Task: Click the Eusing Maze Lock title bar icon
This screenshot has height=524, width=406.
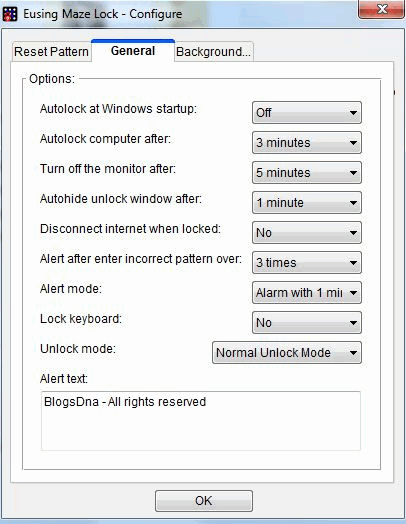Action: pos(10,14)
